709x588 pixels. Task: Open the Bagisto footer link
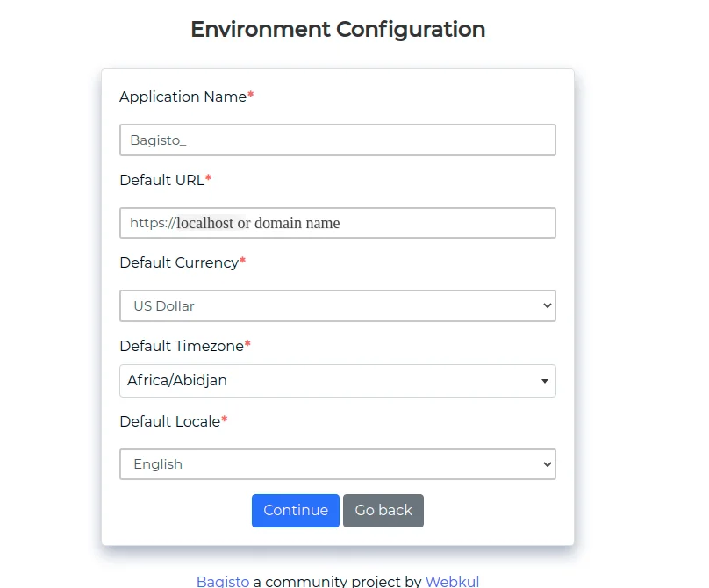(223, 581)
